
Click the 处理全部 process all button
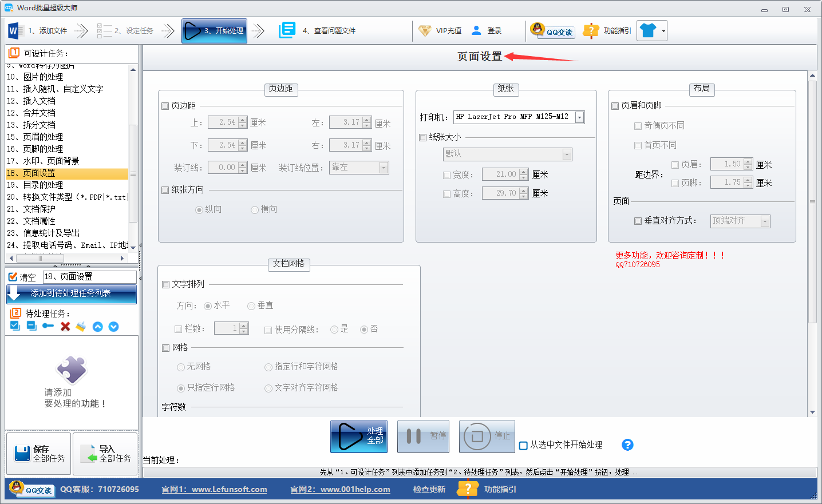point(359,436)
